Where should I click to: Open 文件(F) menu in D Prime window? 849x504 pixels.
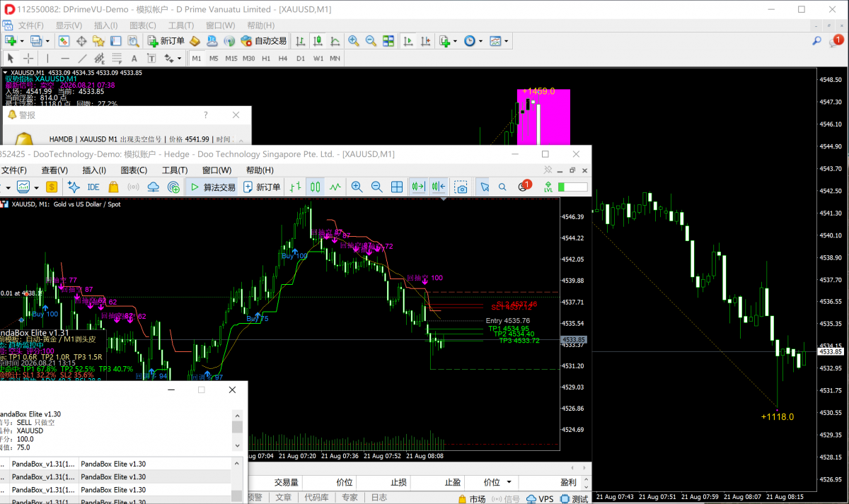point(30,25)
